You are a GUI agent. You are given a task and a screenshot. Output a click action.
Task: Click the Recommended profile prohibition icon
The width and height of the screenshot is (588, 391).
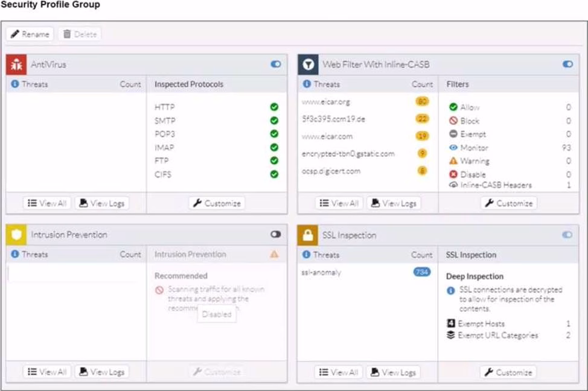[159, 290]
